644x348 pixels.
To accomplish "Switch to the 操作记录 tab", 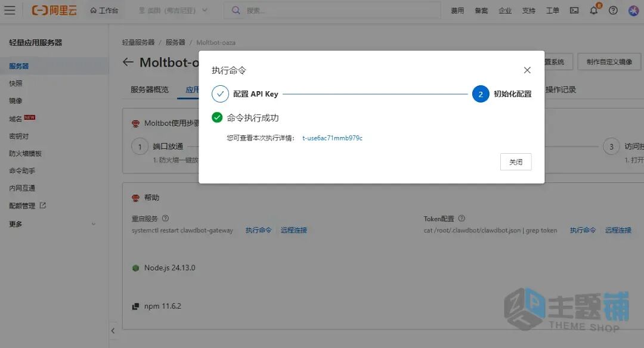I will 561,89.
